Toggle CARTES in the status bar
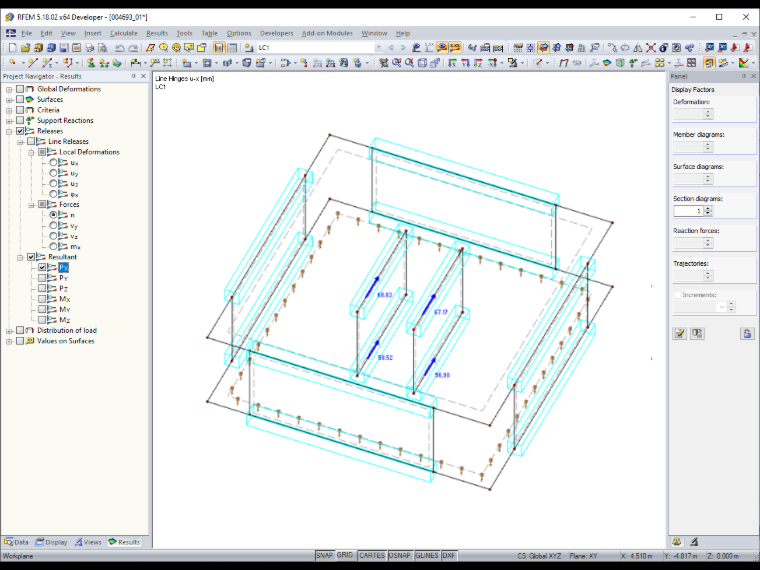 pyautogui.click(x=372, y=555)
